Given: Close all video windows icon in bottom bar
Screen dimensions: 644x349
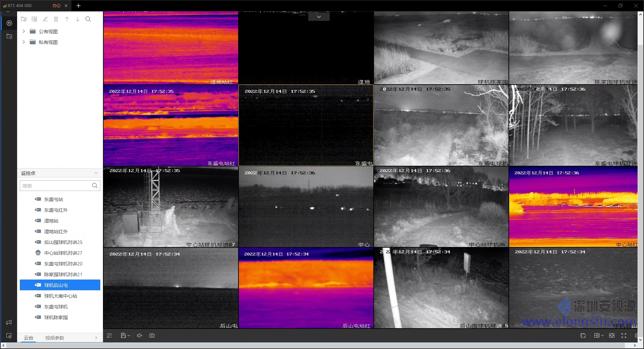Looking at the screenshot, I should [583, 336].
